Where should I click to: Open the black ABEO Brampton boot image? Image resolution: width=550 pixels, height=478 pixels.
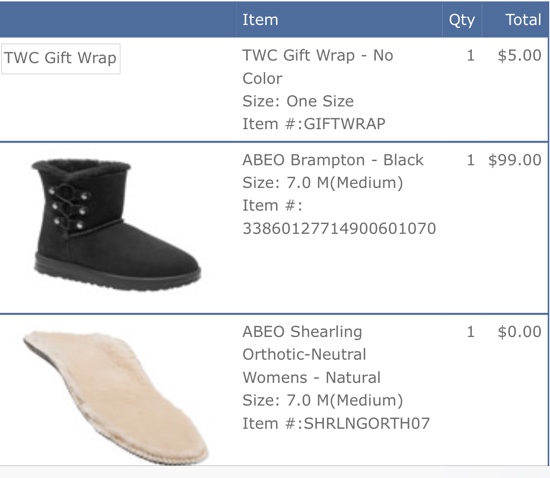[x=116, y=225]
